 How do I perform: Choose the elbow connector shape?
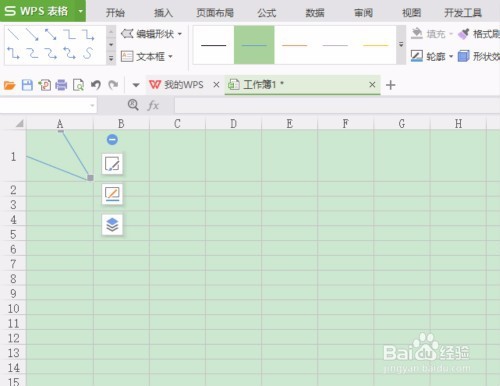(70, 34)
